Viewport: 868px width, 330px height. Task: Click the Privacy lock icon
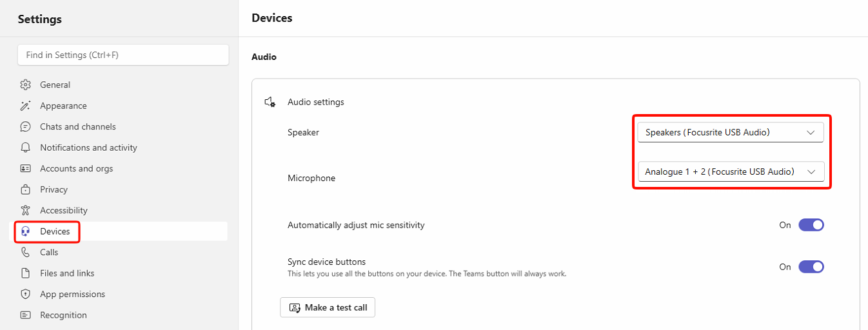[x=26, y=189]
